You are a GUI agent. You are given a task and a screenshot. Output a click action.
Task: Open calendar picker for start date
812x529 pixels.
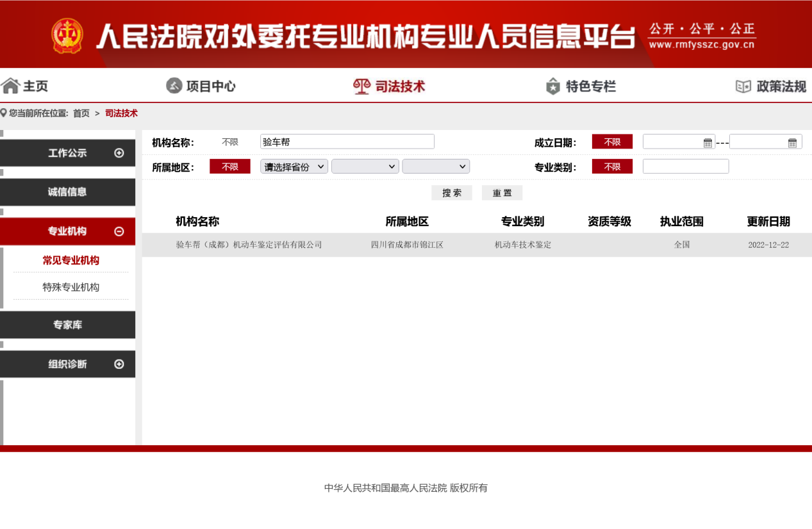point(708,143)
